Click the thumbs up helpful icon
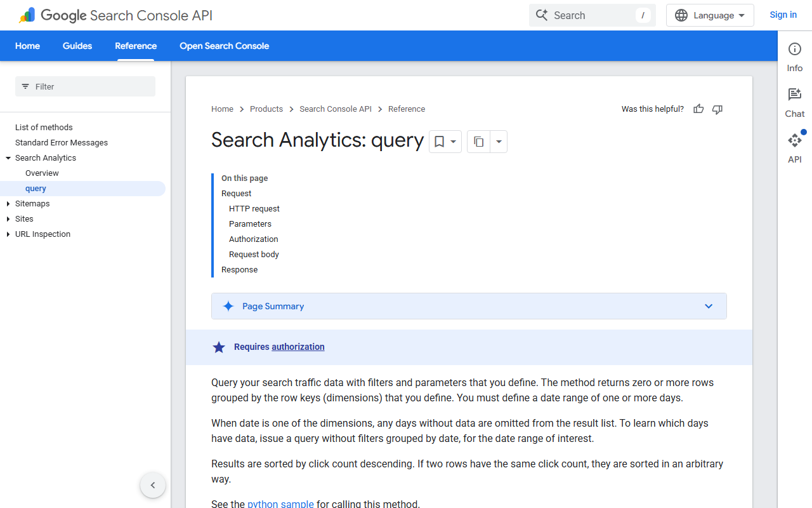Screen dimensions: 812x508 click(698, 109)
